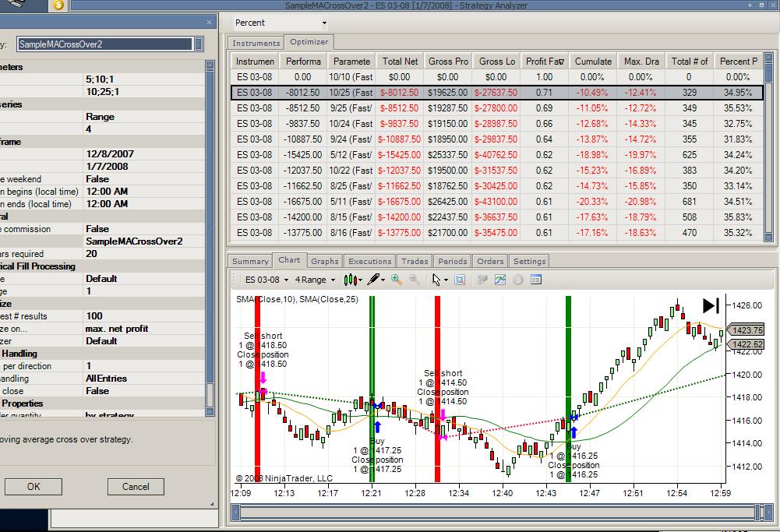
Task: Click the parameters panel vertical scrollbar
Action: [210, 238]
